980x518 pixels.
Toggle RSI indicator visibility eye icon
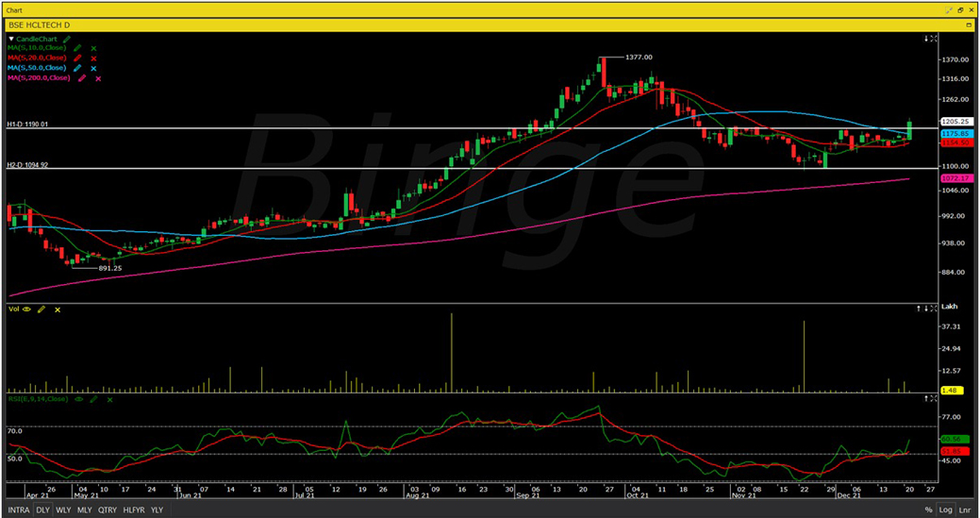point(78,399)
